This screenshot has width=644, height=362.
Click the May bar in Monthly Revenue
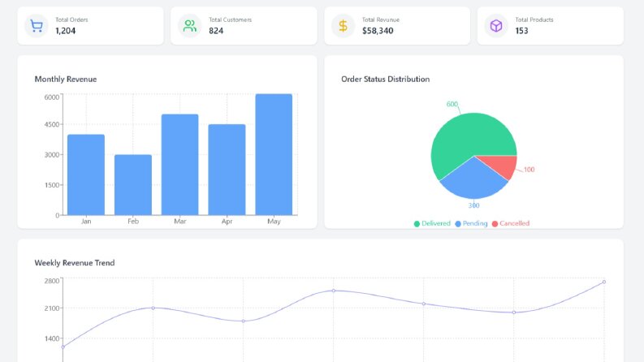(x=274, y=154)
